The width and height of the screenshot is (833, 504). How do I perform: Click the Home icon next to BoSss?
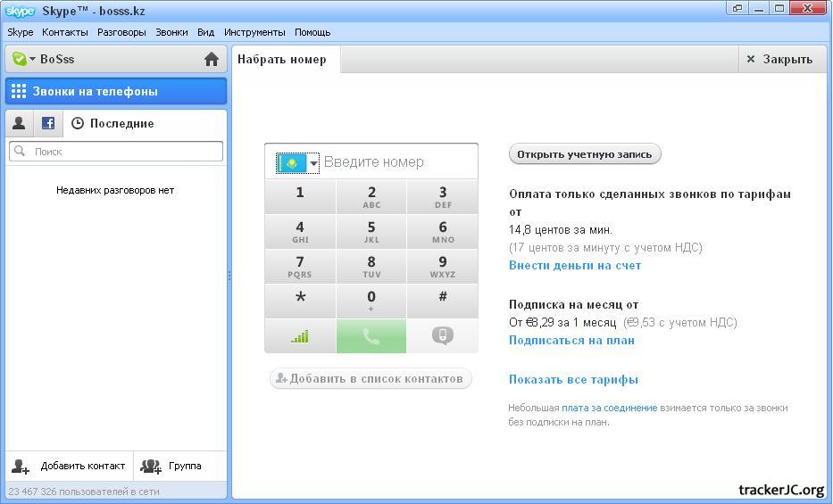click(212, 60)
